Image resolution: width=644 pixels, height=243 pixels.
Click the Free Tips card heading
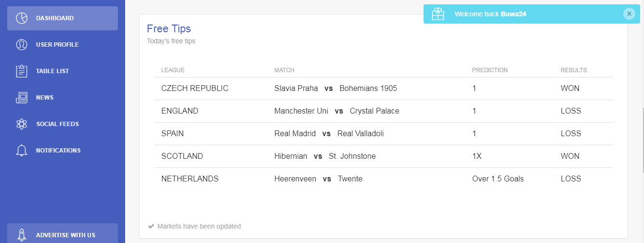click(x=169, y=29)
